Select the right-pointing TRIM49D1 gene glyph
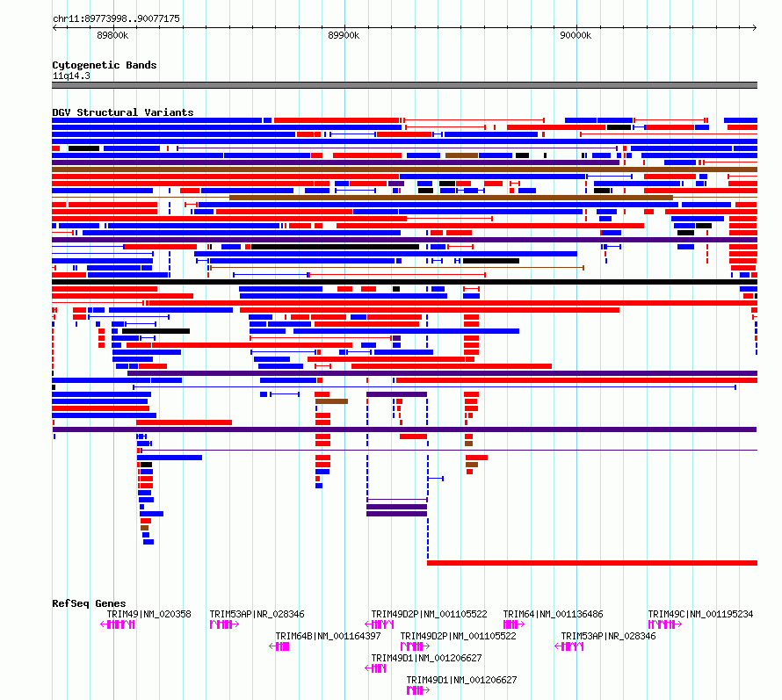Screen dimensions: 782x700 point(418,690)
